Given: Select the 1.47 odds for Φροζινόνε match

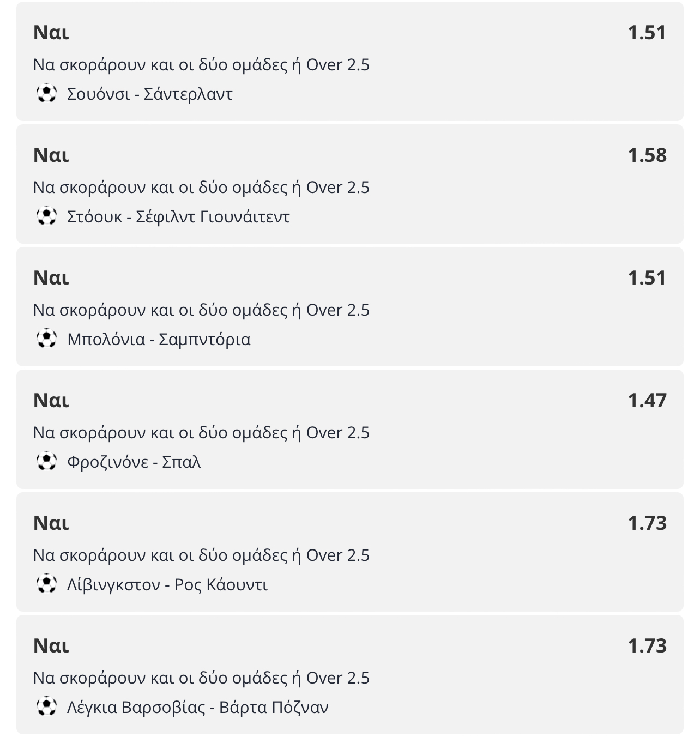Looking at the screenshot, I should [647, 400].
